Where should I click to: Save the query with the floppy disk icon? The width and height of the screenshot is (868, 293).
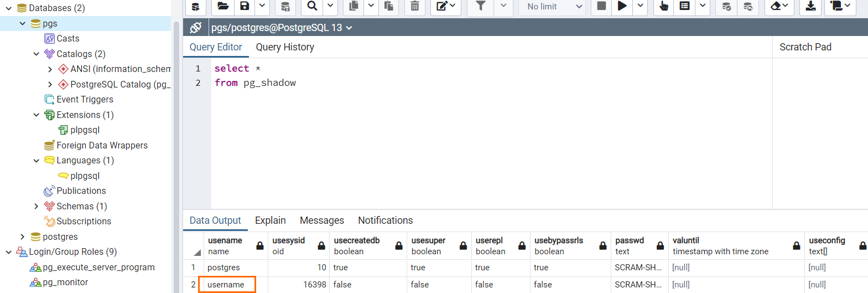tap(245, 6)
